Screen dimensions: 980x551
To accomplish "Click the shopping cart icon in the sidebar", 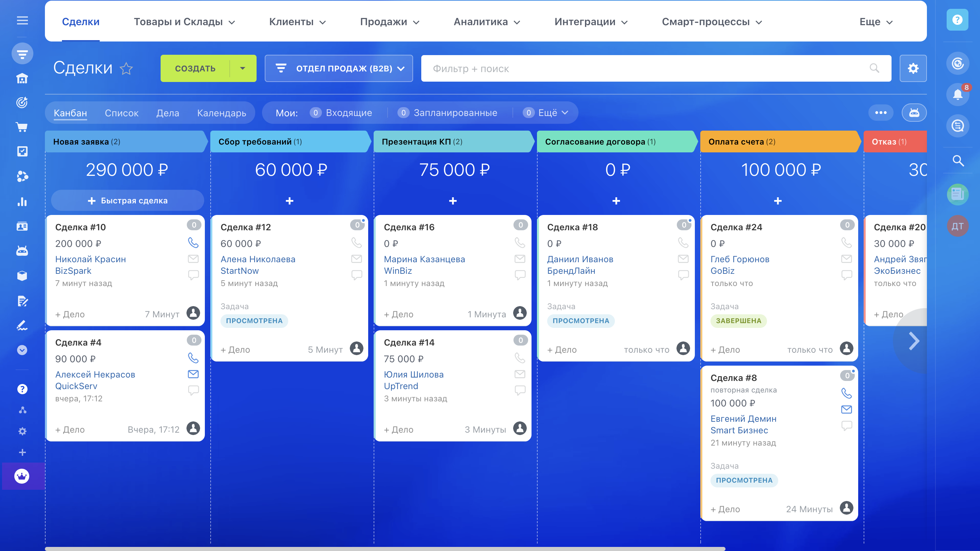I will [x=22, y=127].
